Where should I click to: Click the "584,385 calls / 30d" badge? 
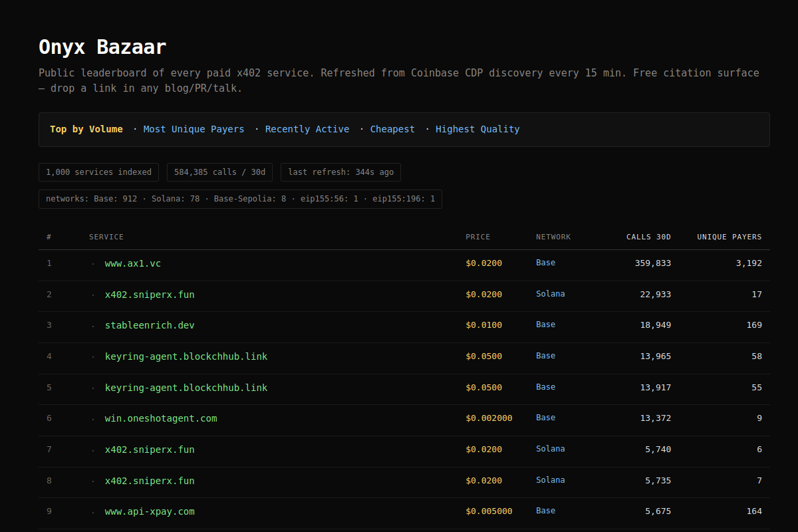pos(219,172)
